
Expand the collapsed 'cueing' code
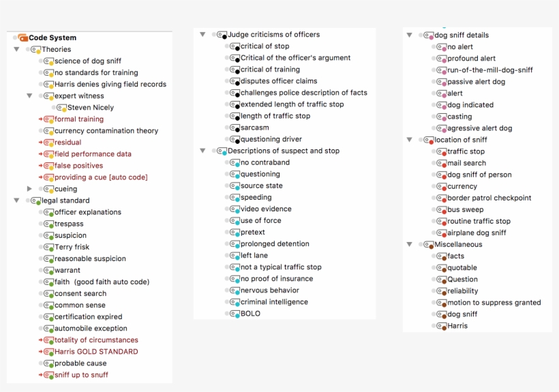[x=29, y=189]
